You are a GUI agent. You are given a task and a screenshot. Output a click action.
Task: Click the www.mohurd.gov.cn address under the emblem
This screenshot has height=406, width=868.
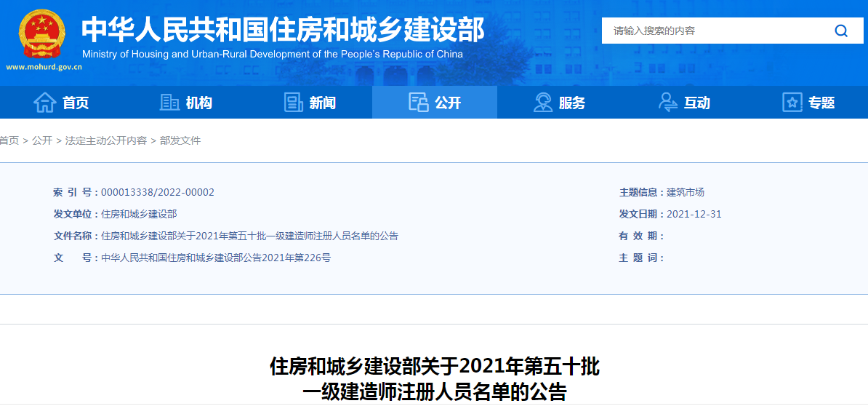coord(44,67)
